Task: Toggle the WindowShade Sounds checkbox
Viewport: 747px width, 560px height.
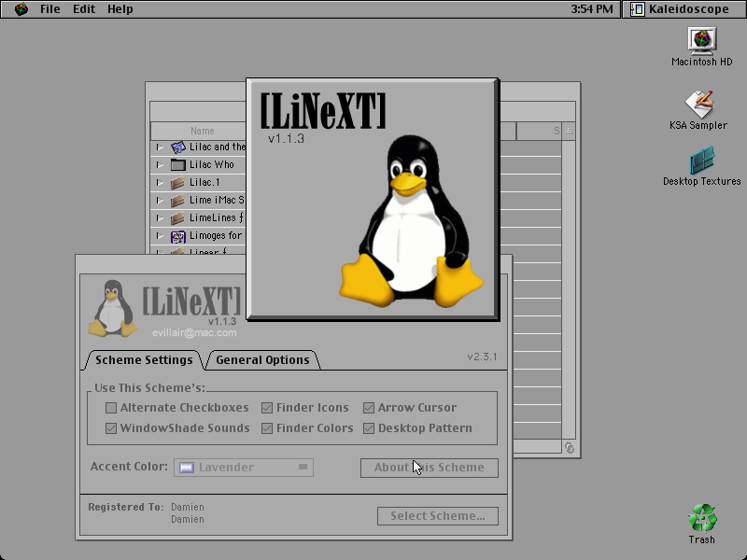Action: click(x=111, y=428)
